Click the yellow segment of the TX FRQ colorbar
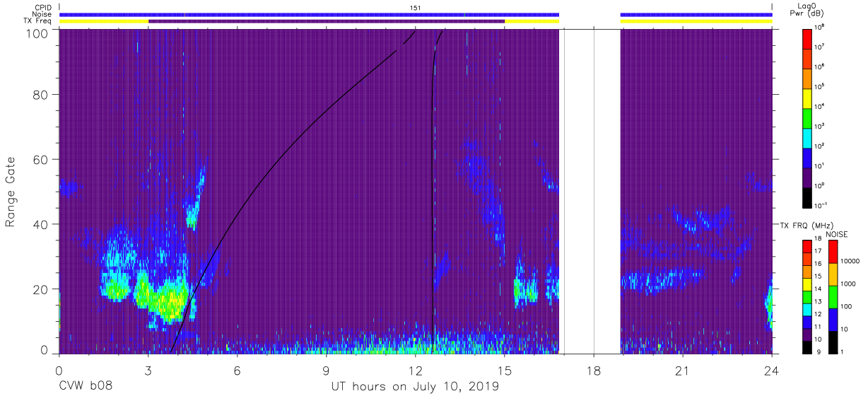 807,284
